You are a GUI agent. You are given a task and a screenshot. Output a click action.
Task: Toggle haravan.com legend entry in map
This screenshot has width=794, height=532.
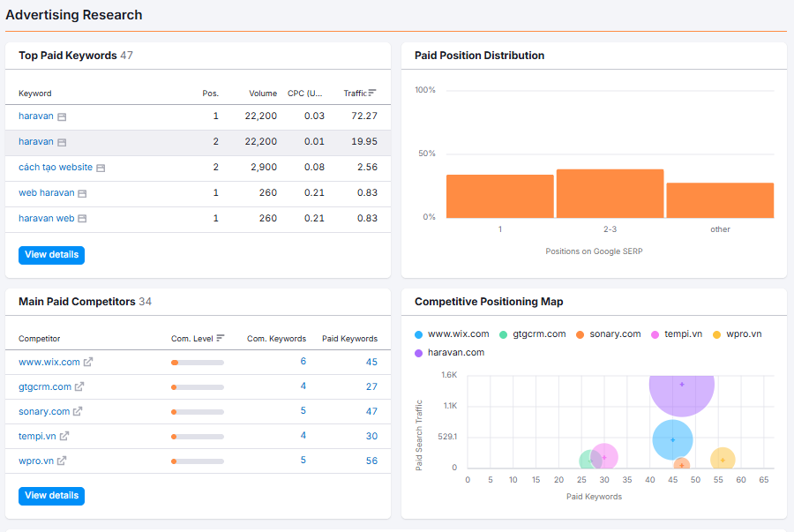(449, 352)
